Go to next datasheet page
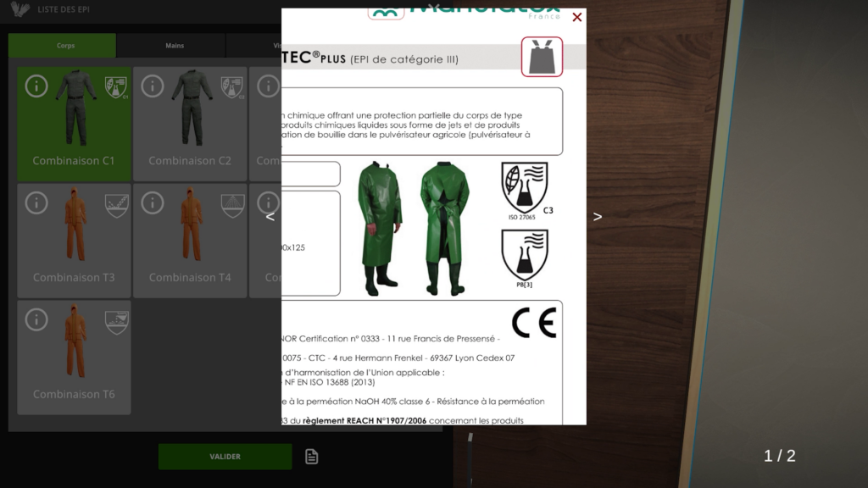This screenshot has width=868, height=488. click(598, 217)
